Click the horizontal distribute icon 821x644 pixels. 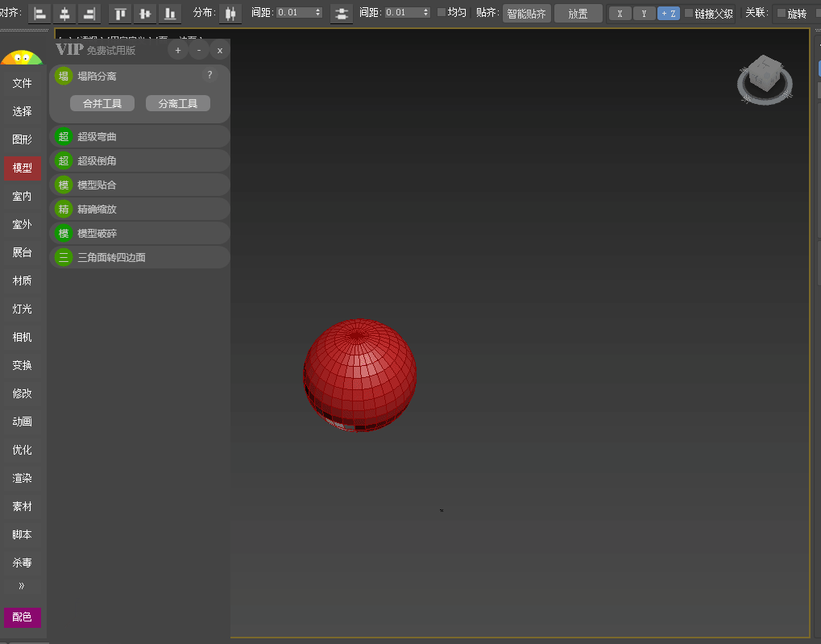click(230, 14)
